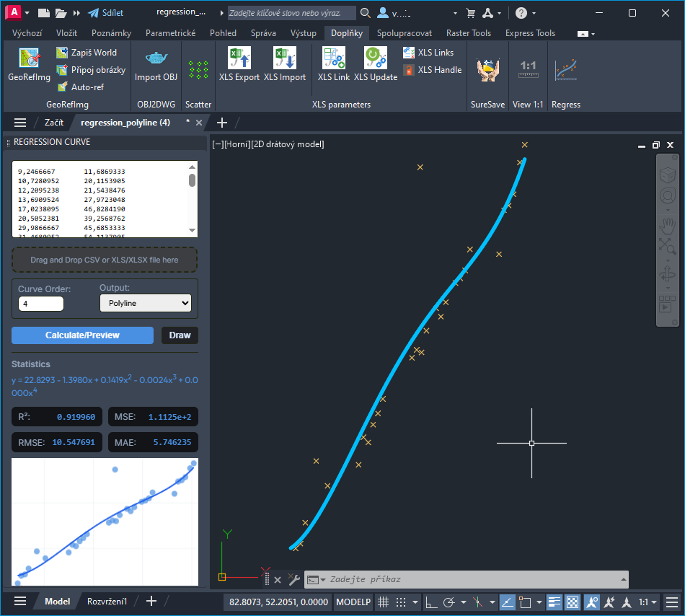Screen dimensions: 685x616
Task: Switch to the Parametrické ribbon tab
Action: click(x=172, y=33)
